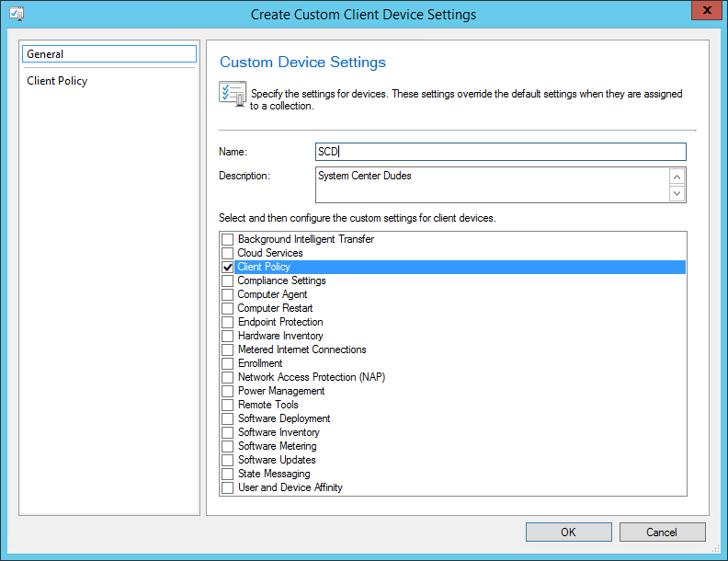Enable the Software Inventory checkbox
The width and height of the screenshot is (728, 561).
pos(228,432)
